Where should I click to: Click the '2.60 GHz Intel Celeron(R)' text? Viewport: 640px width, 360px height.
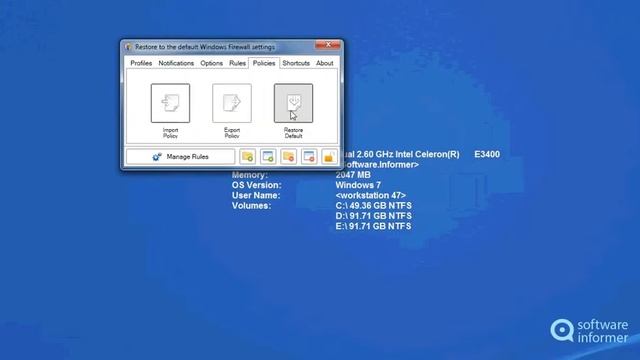click(x=408, y=154)
